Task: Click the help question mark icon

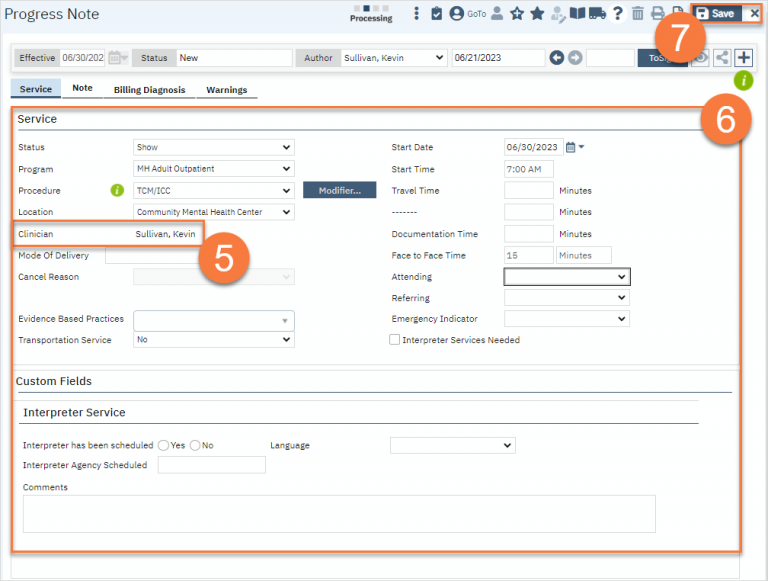Action: coord(618,13)
